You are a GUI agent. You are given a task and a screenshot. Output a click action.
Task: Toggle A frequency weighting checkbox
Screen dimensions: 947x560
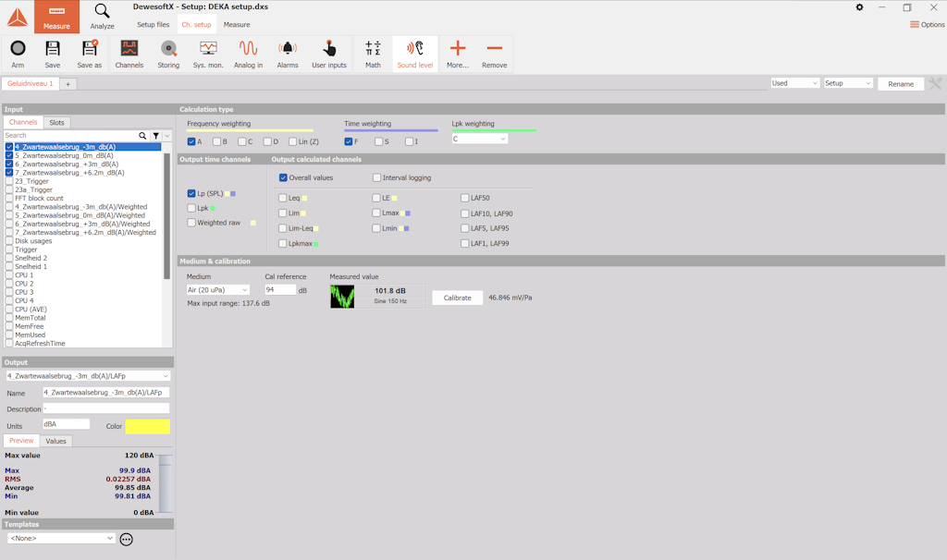coord(191,141)
